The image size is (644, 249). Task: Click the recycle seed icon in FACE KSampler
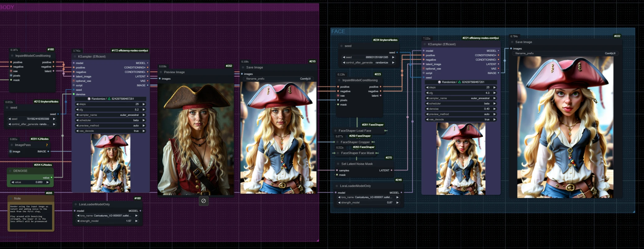click(459, 82)
